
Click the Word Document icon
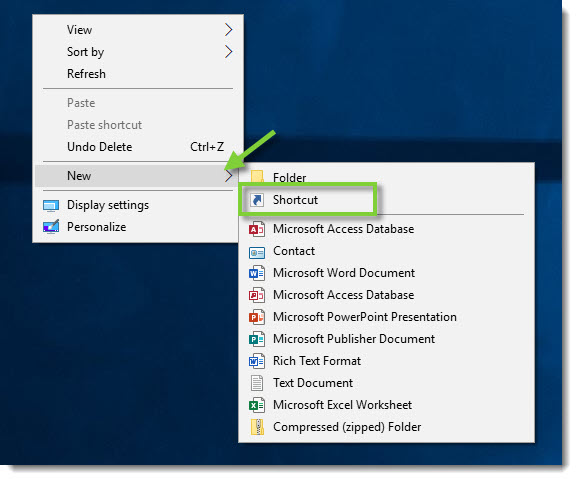click(x=257, y=273)
